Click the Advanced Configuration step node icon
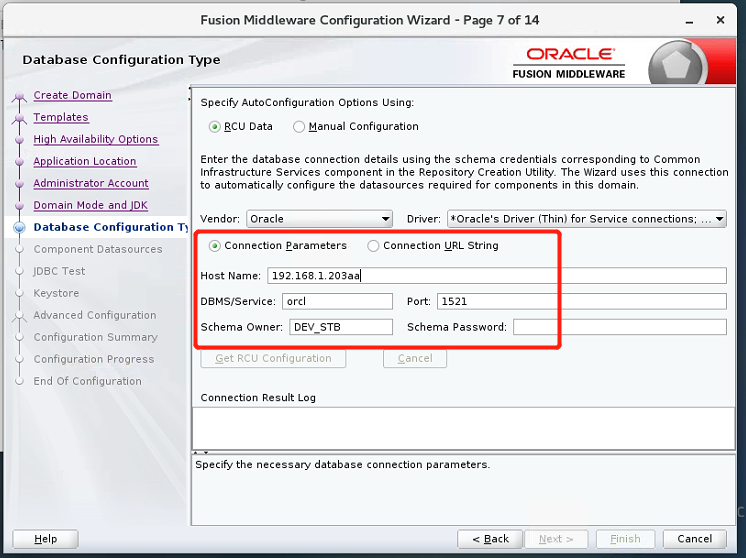 [x=20, y=316]
